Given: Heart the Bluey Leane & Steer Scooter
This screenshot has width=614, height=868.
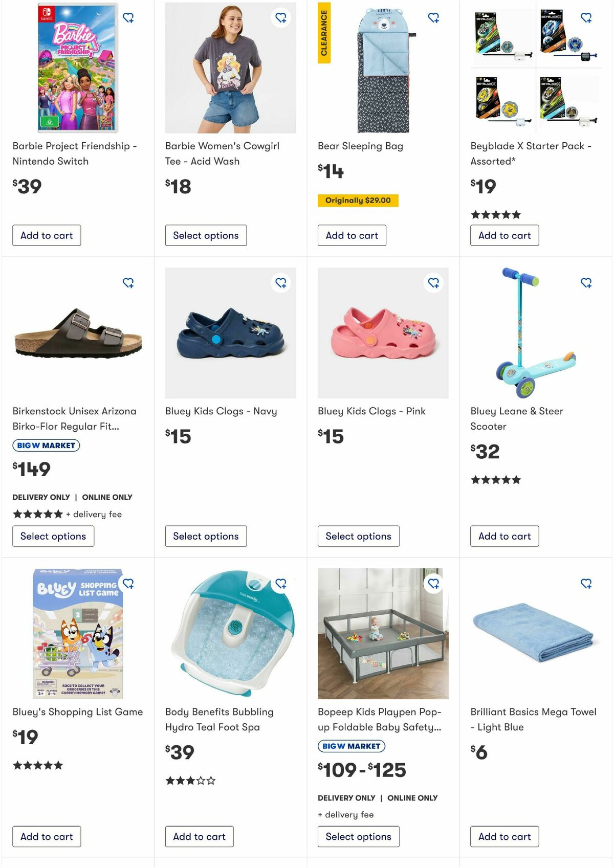Looking at the screenshot, I should point(586,283).
